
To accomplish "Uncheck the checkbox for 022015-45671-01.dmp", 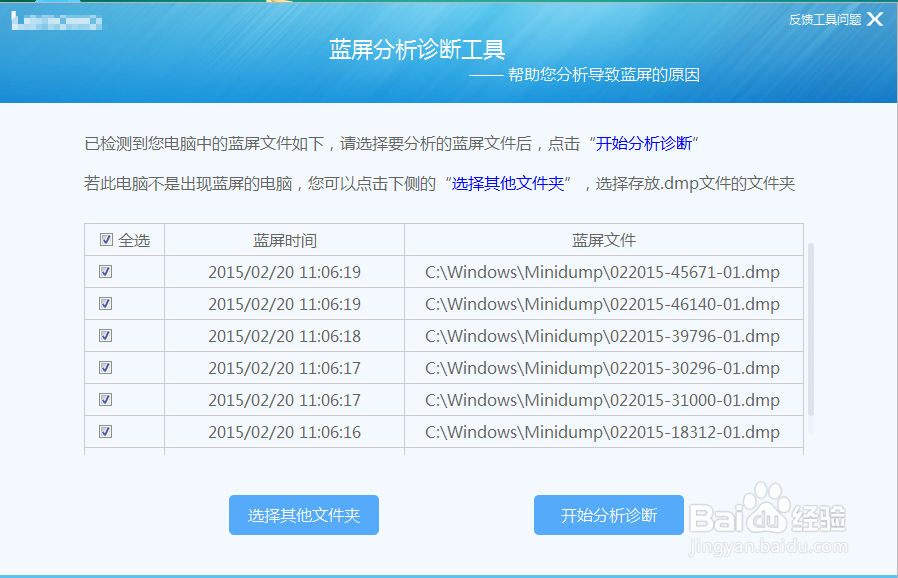I will (105, 271).
